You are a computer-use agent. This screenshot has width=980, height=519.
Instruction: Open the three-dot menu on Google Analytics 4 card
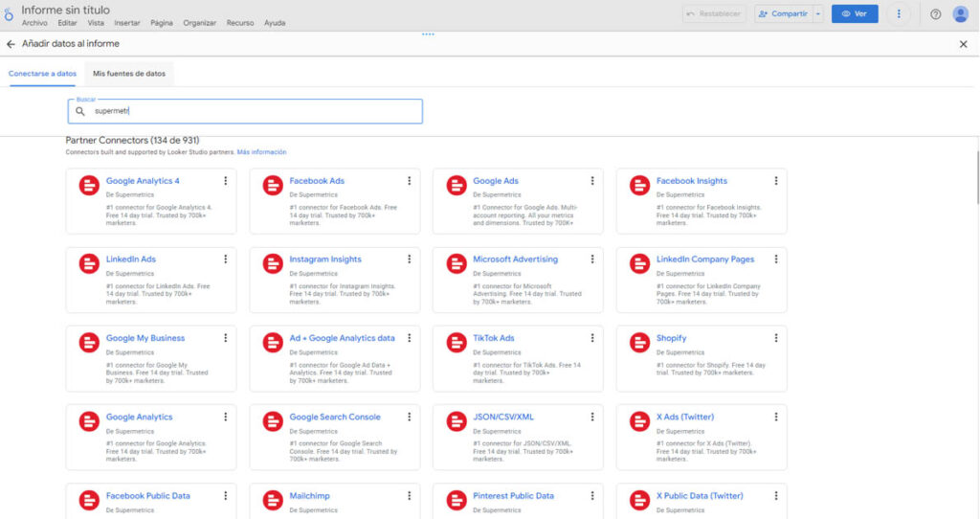tap(226, 181)
